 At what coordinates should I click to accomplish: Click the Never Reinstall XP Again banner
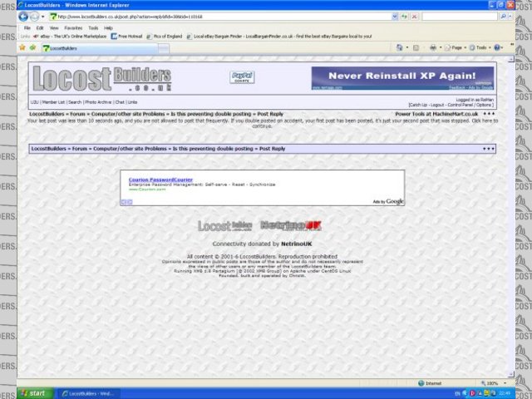[x=402, y=76]
